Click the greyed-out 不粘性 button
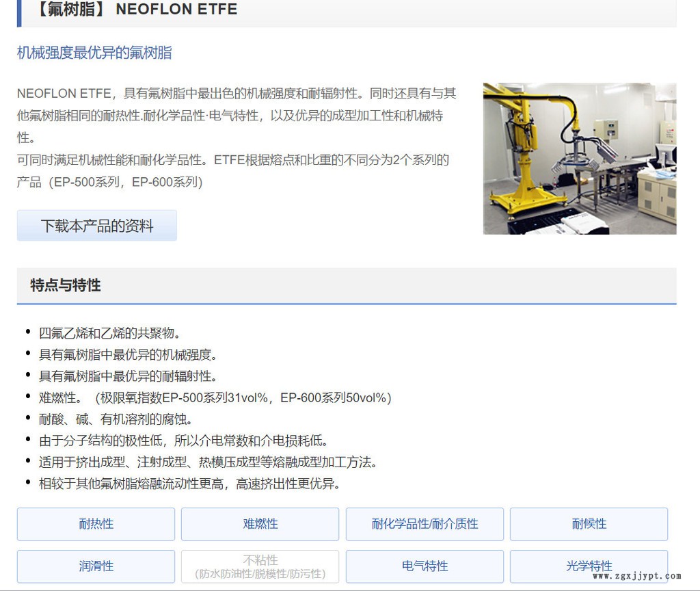 tap(260, 566)
